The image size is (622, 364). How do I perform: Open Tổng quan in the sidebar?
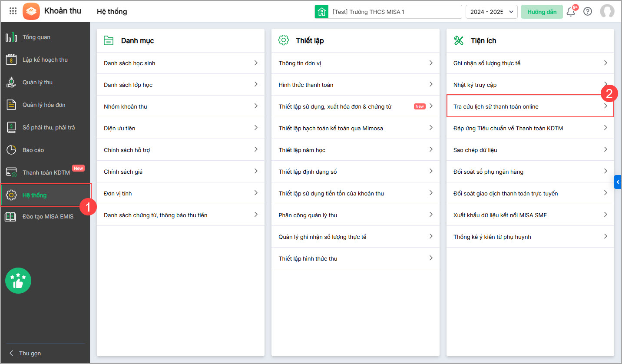point(36,37)
